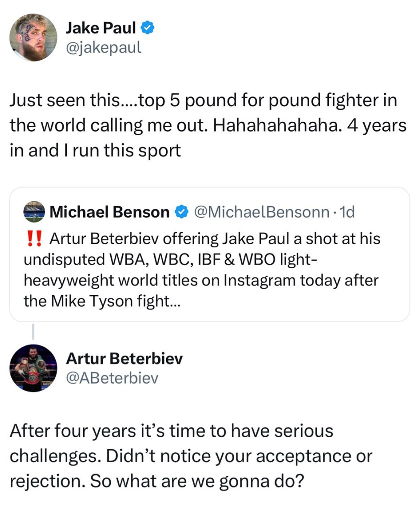Click Michael Benson's verified checkmark badge
The image size is (420, 512).
(181, 212)
